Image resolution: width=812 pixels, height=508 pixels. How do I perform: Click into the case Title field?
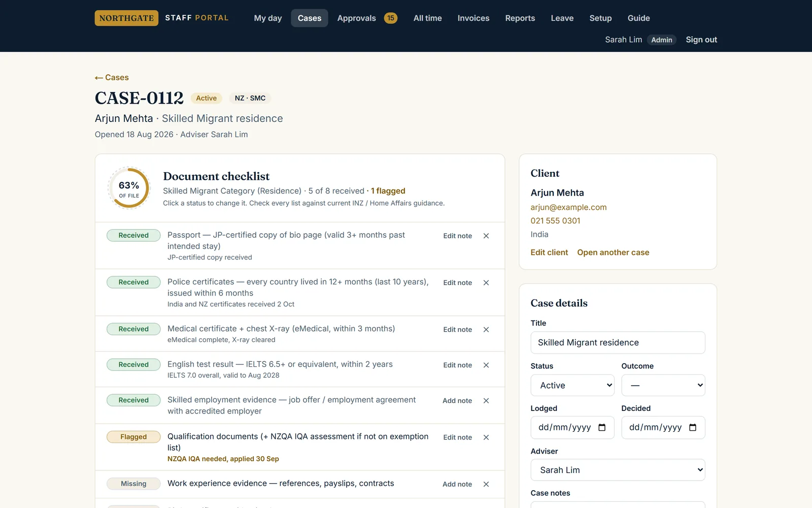coord(618,342)
